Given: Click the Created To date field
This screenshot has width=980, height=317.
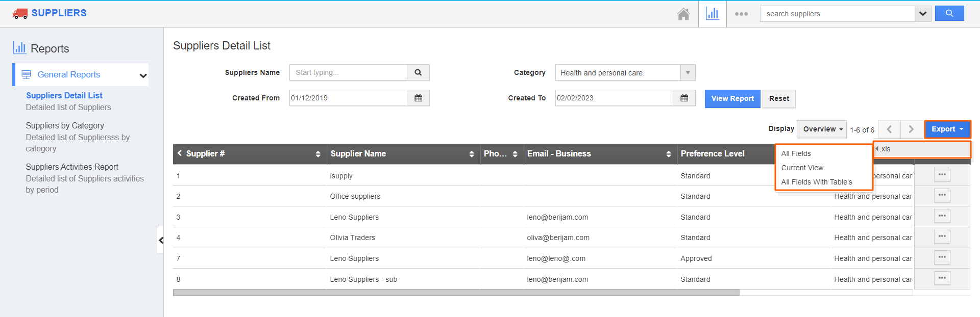Looking at the screenshot, I should [x=614, y=98].
